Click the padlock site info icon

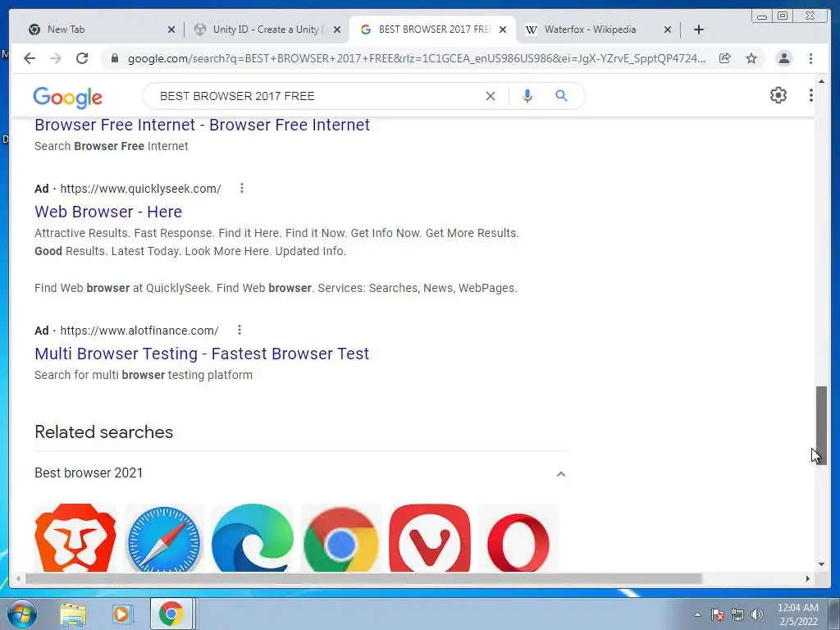tap(114, 58)
